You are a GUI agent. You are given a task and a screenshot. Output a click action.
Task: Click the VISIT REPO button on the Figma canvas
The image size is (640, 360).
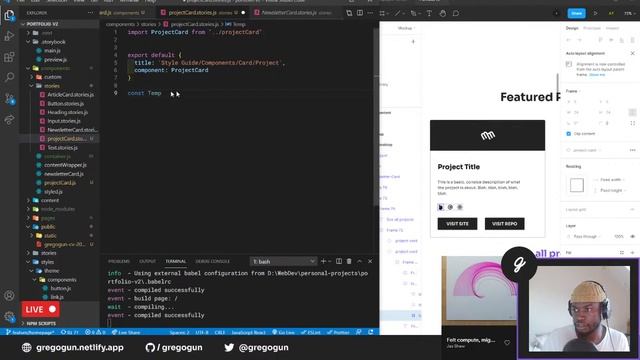[x=504, y=224]
